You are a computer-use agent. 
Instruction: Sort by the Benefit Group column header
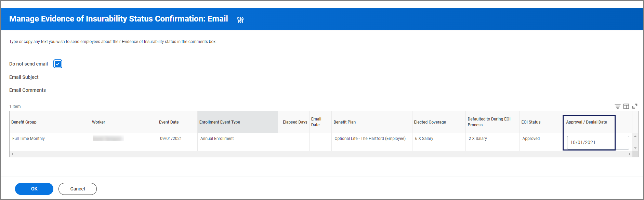[x=24, y=122]
